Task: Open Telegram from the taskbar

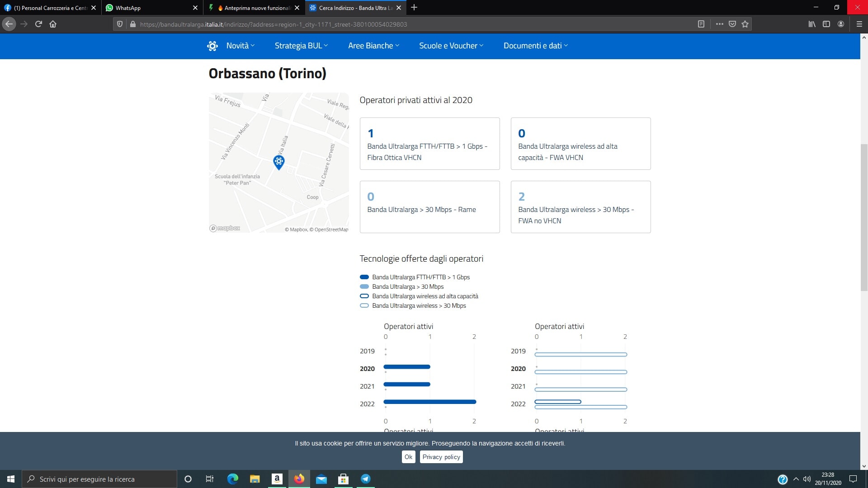Action: (365, 479)
